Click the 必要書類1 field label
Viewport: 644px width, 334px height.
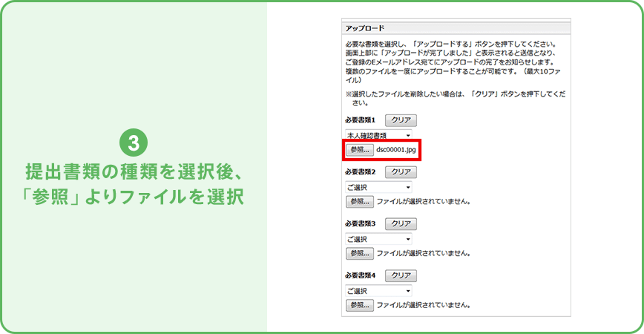pyautogui.click(x=361, y=120)
